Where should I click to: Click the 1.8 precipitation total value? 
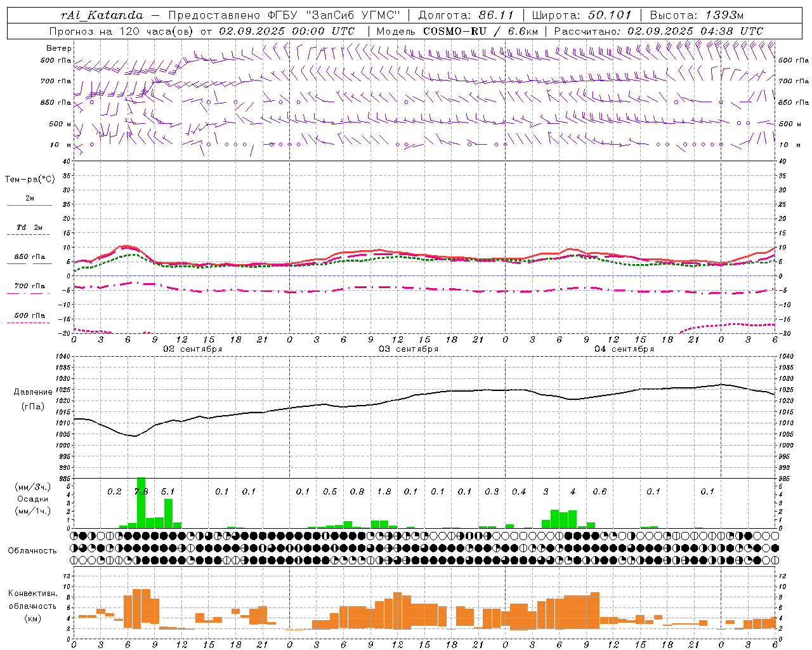tap(384, 492)
